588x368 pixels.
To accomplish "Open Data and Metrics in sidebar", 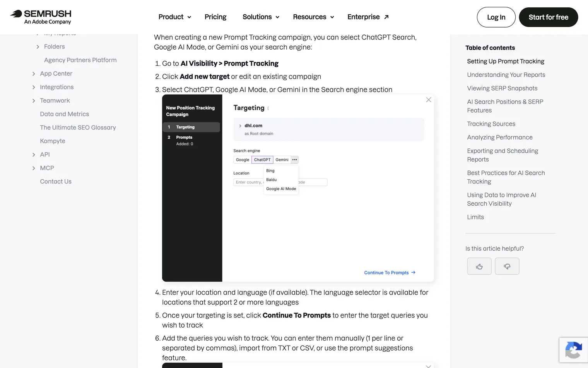I will pyautogui.click(x=65, y=114).
